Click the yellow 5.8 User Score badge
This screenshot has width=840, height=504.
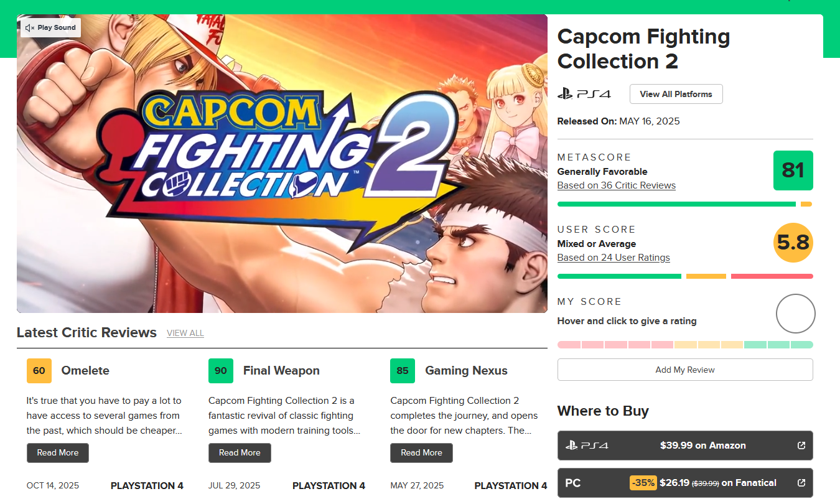pos(793,243)
